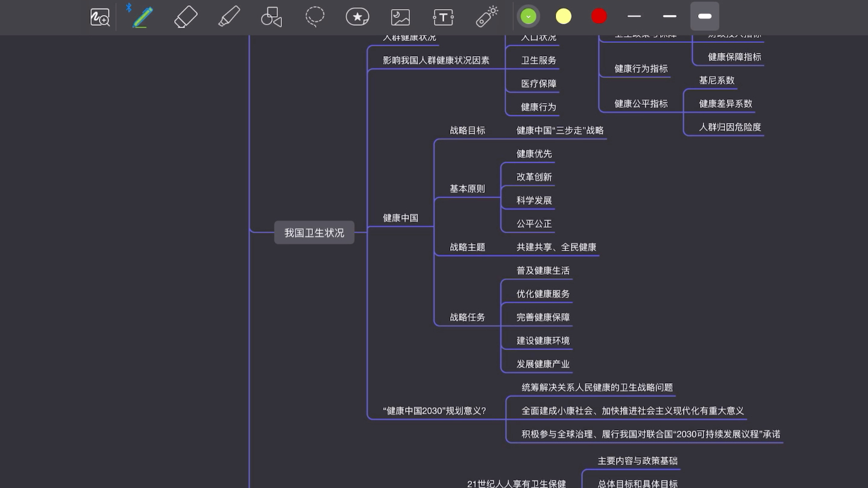The height and width of the screenshot is (488, 868).
Task: Click the 基尼系数 leaf
Action: [x=717, y=80]
